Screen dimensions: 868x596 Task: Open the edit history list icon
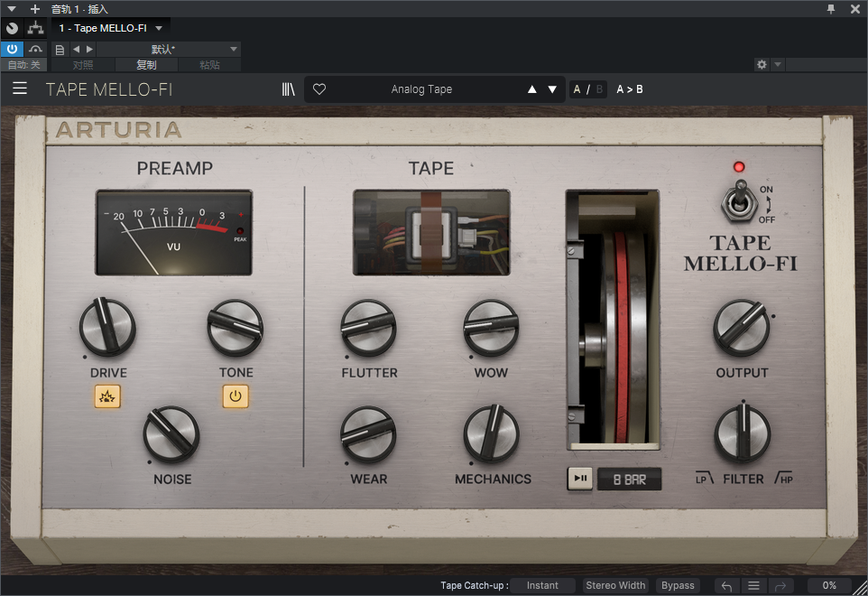click(x=753, y=585)
